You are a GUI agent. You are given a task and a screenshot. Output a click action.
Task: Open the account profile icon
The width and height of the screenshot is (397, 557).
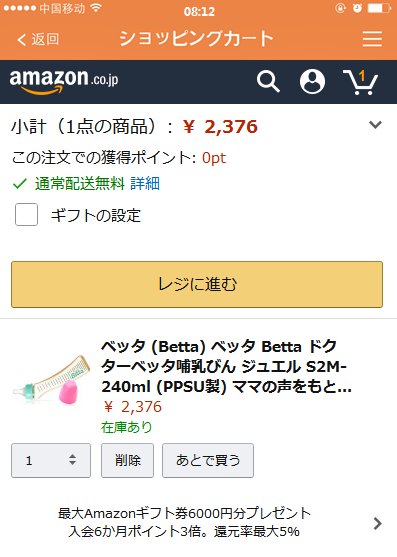click(312, 81)
